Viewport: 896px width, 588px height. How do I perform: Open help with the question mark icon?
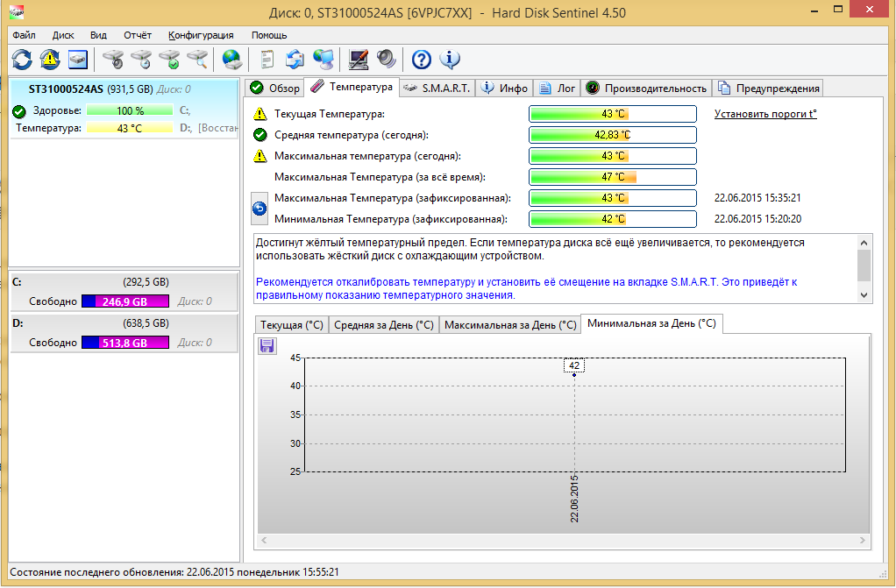coord(422,60)
